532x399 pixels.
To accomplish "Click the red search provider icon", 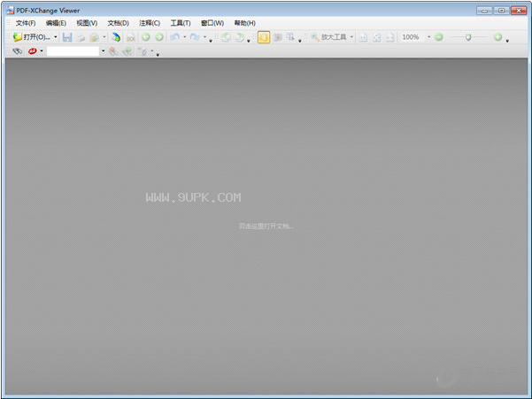I will pos(33,51).
